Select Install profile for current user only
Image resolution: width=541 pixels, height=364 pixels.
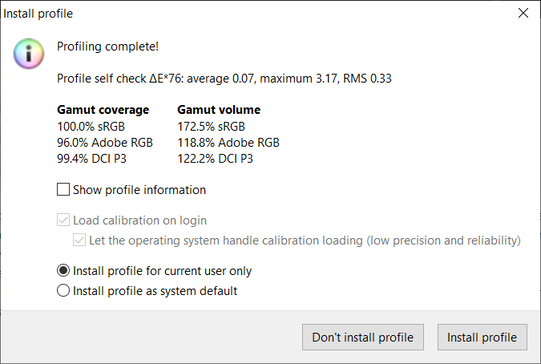coord(63,270)
